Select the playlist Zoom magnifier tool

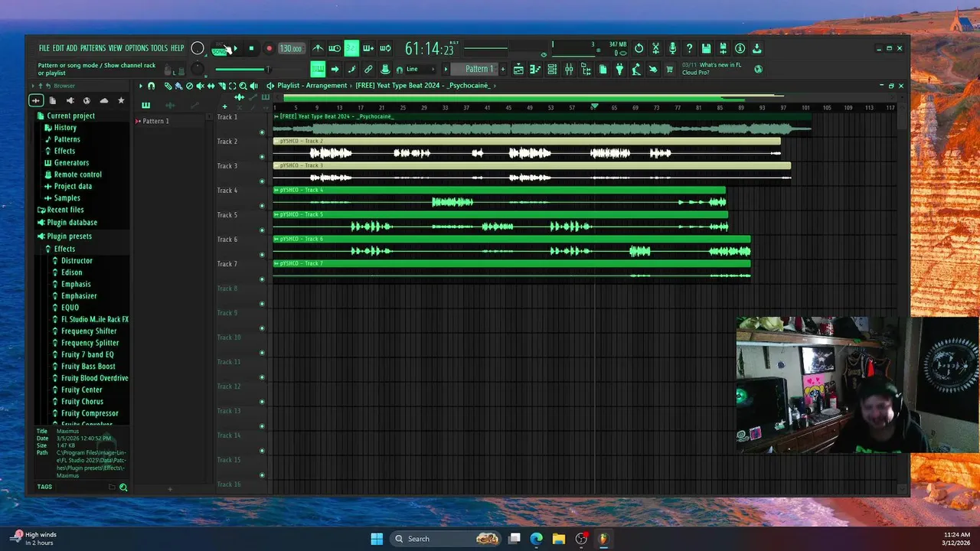[x=243, y=86]
